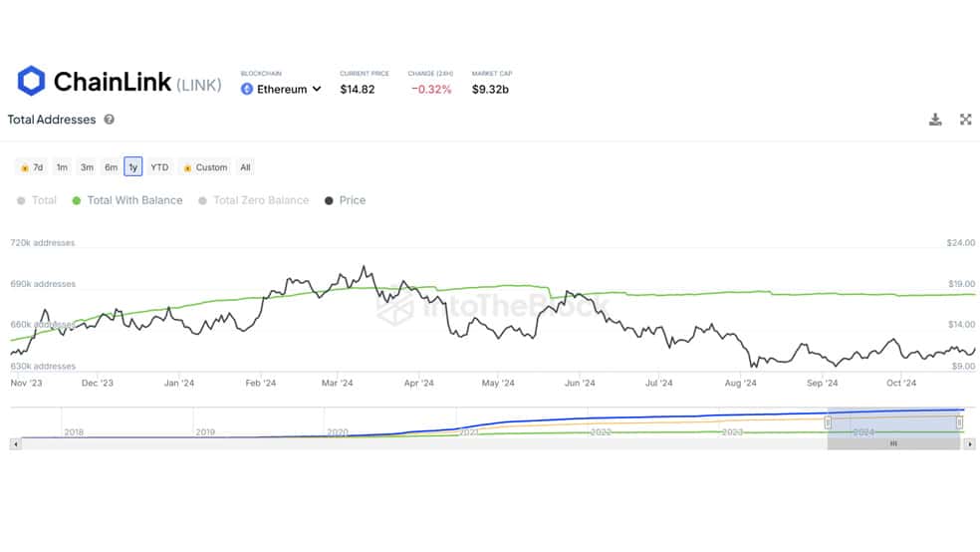Toggle the Price series legend
The height and width of the screenshot is (552, 980).
click(x=345, y=200)
